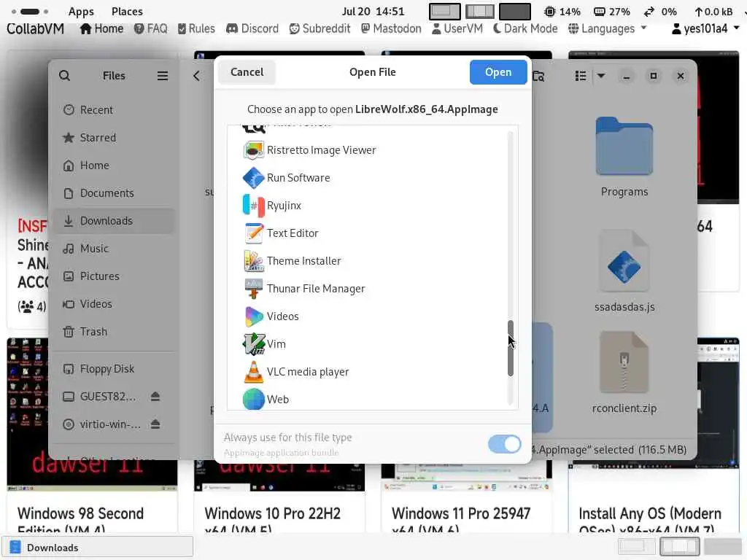Open the Discord link
This screenshot has height=560, width=747.
252,28
